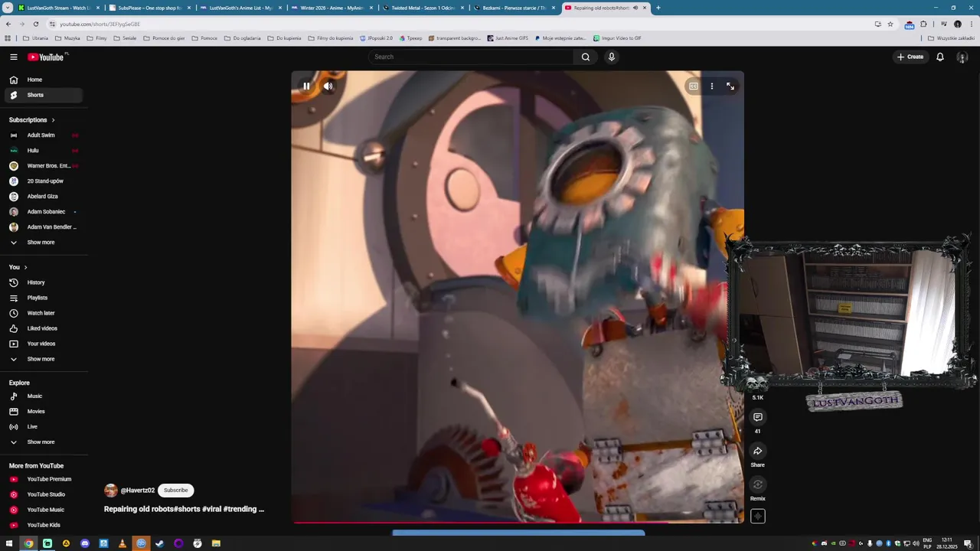Select Shorts in the sidebar
Image resolution: width=980 pixels, height=551 pixels.
tap(44, 95)
